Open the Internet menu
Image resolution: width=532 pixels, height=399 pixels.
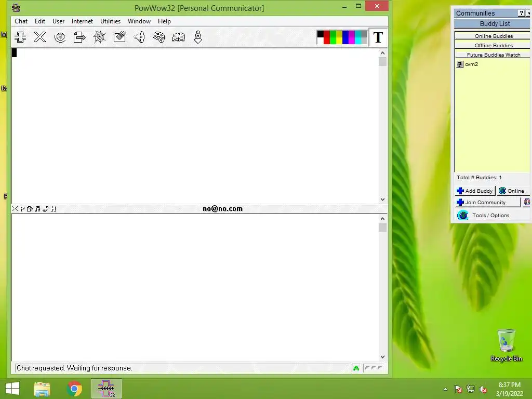82,21
